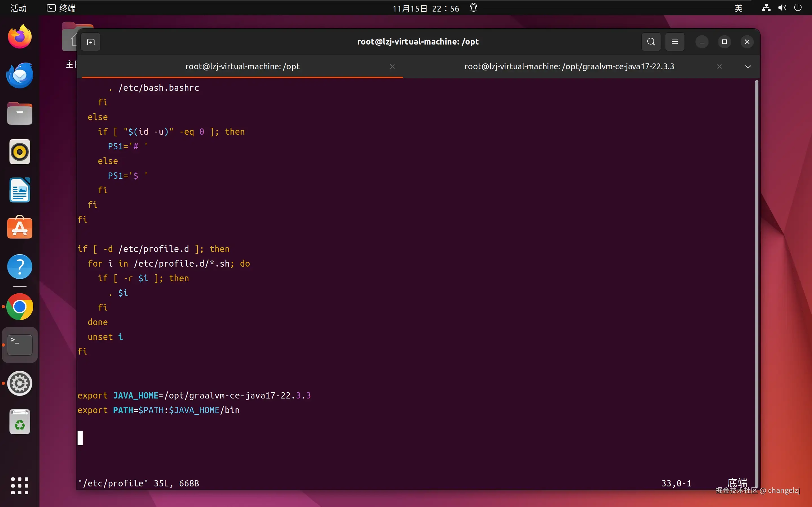Image resolution: width=812 pixels, height=507 pixels.
Task: Open LibreOffice Writer from the dock
Action: pos(19,190)
